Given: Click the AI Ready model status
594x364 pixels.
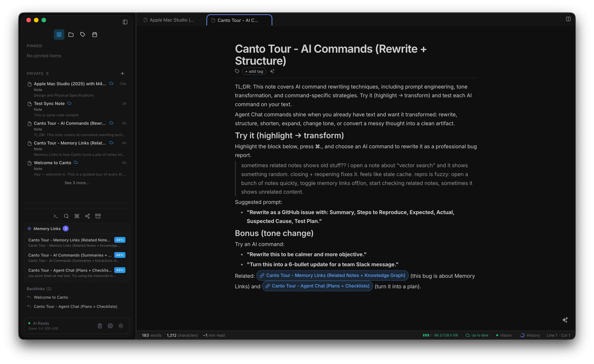Looking at the screenshot, I should [x=43, y=326].
